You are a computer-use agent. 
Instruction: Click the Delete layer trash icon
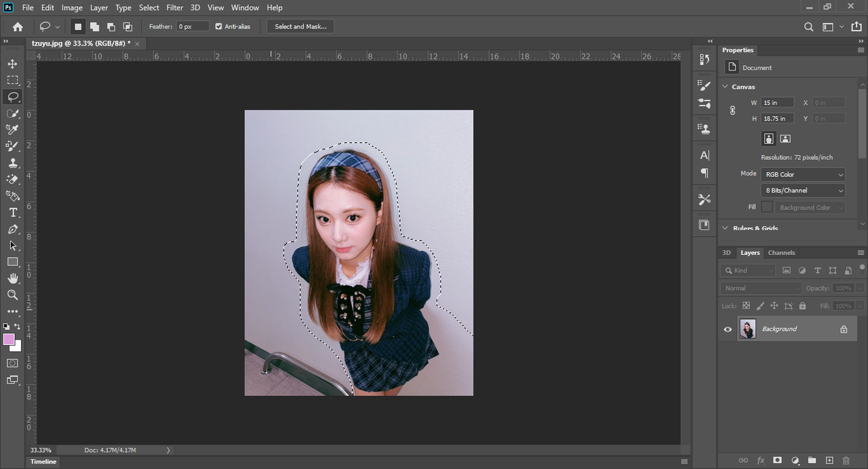(x=846, y=460)
